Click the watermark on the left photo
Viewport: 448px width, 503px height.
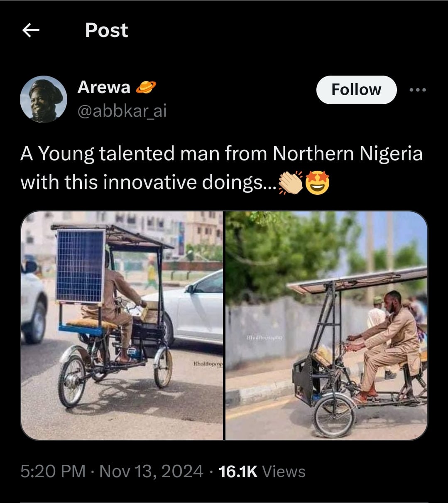[208, 364]
